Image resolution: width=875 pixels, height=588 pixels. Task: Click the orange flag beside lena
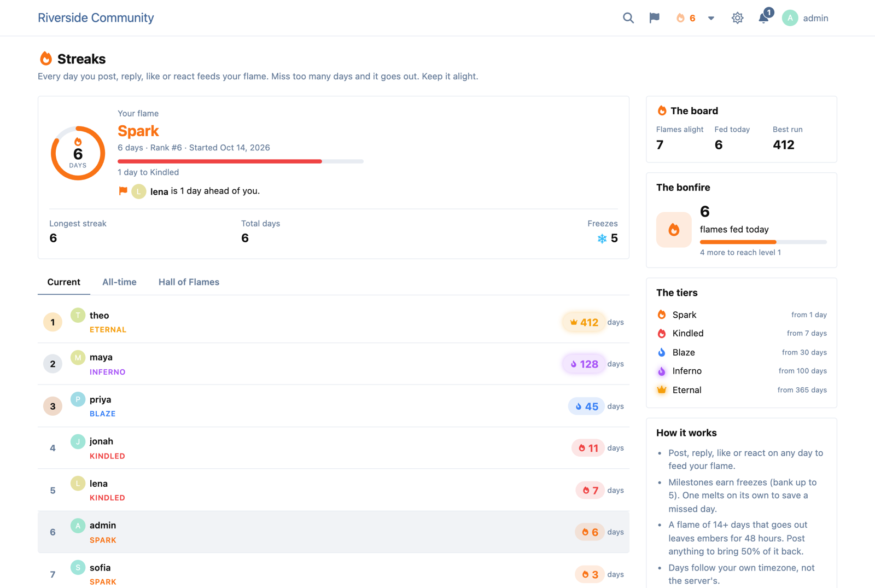tap(123, 191)
